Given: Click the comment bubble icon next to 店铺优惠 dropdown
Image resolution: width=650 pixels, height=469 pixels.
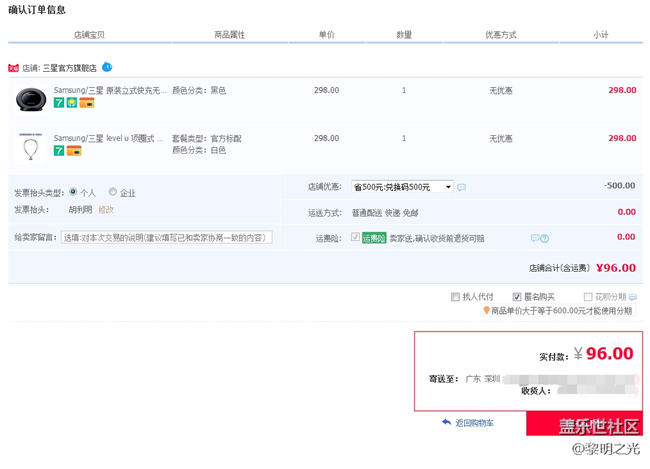Looking at the screenshot, I should tap(461, 187).
